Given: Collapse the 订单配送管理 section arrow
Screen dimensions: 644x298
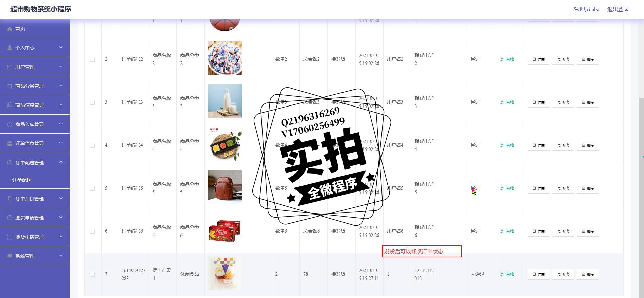Looking at the screenshot, I should pyautogui.click(x=61, y=162).
